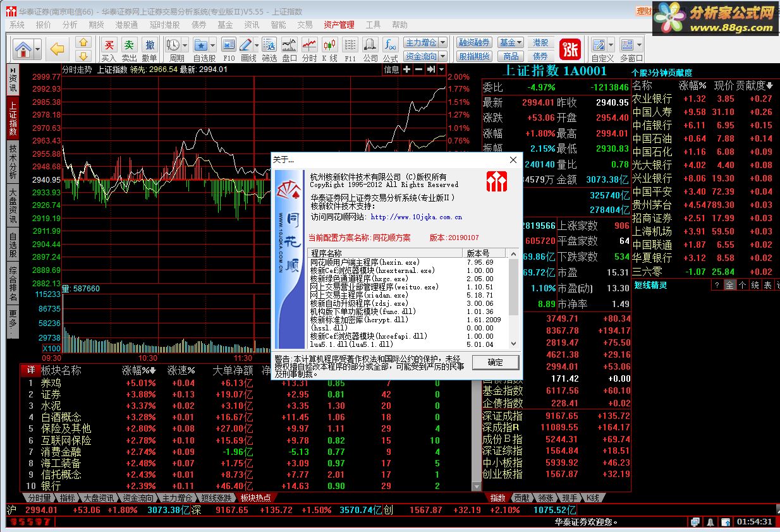The image size is (780, 532).
Task: Select the 农业银行 row in contribution list
Action: (x=704, y=99)
